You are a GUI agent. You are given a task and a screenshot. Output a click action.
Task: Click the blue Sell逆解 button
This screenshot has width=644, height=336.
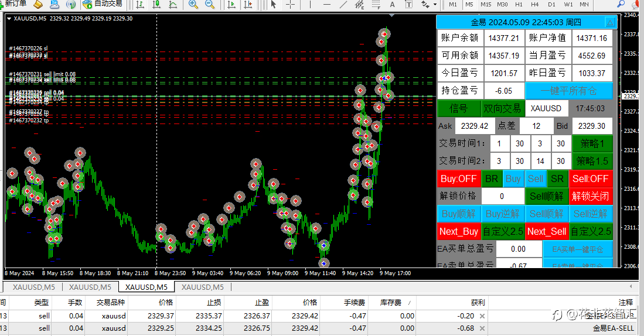(x=591, y=214)
